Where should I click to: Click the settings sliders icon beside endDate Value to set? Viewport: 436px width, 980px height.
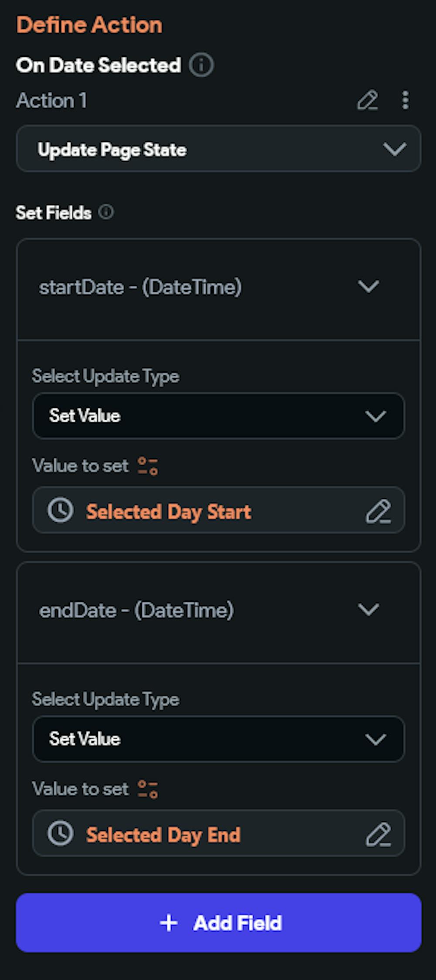coord(148,789)
